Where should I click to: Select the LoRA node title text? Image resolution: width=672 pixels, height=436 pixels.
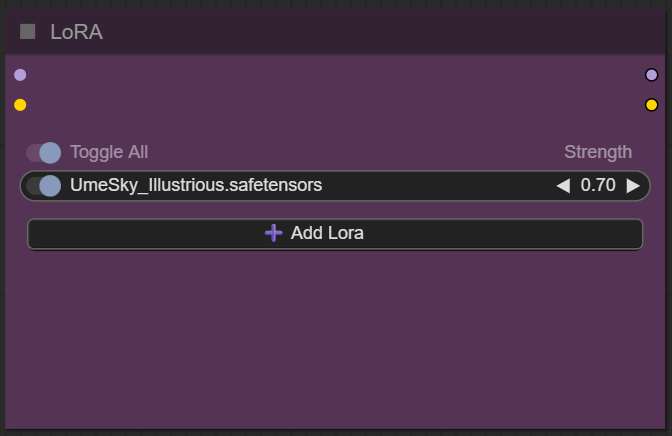pos(76,32)
